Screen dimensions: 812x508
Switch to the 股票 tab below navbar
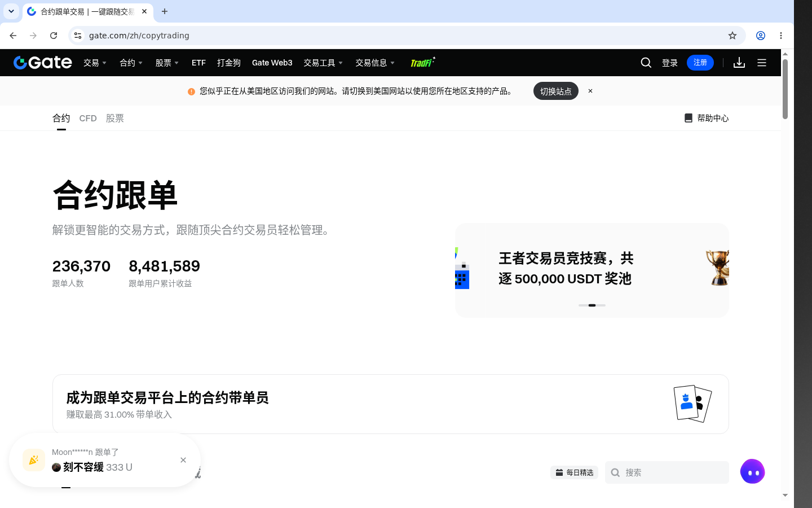(115, 118)
